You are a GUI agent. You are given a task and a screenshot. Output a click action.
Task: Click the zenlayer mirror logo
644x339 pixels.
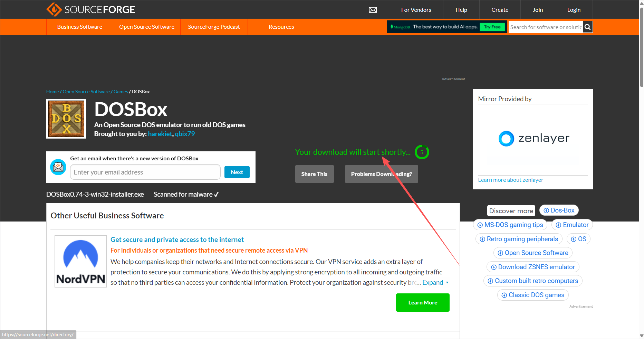coord(534,139)
